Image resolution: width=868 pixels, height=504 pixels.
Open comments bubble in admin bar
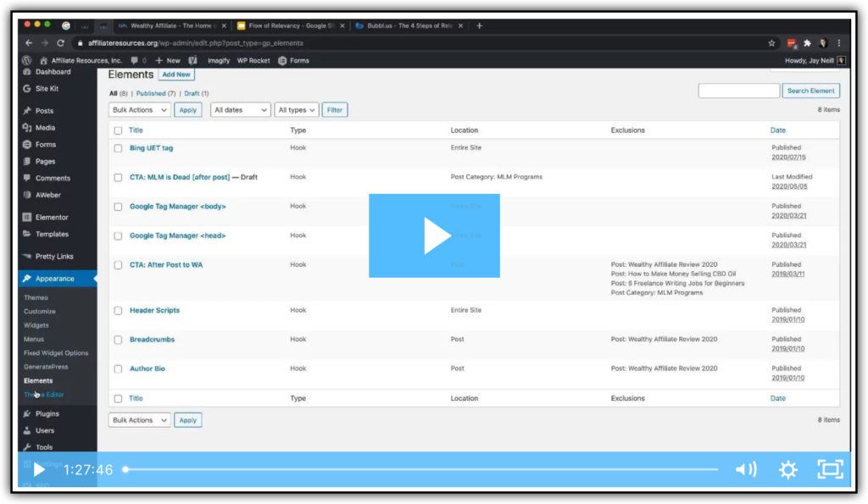coord(138,60)
